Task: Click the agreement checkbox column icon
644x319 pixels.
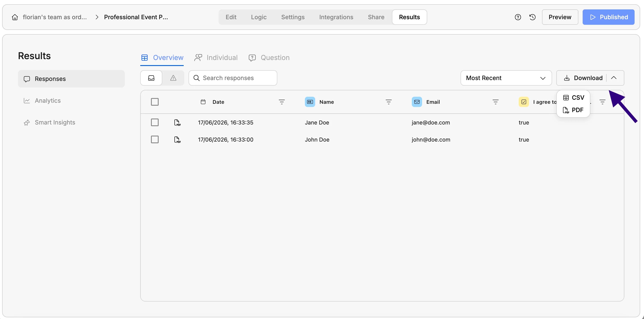Action: [524, 102]
